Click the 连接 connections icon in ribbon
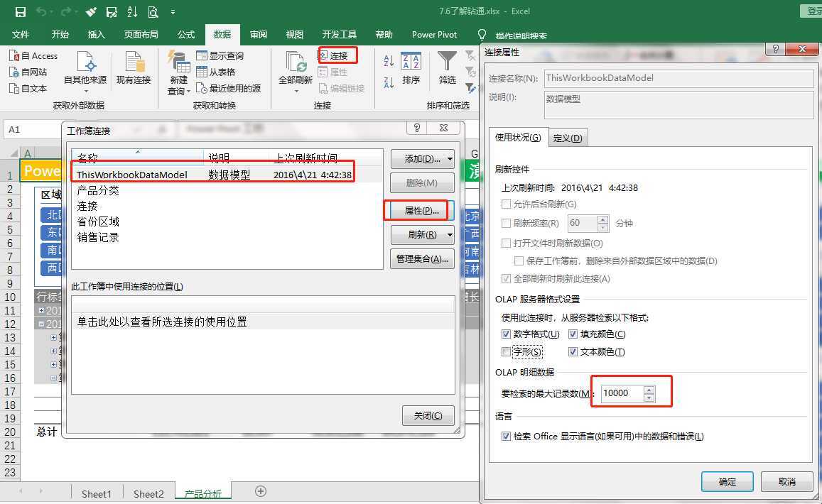 coord(324,55)
